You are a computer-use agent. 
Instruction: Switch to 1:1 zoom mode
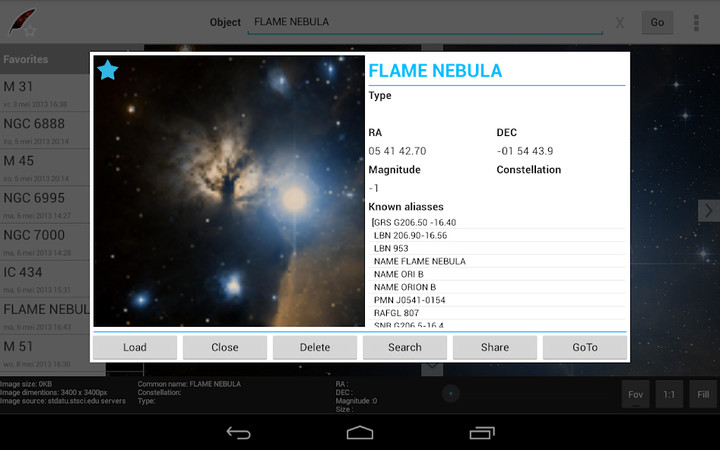click(x=669, y=394)
